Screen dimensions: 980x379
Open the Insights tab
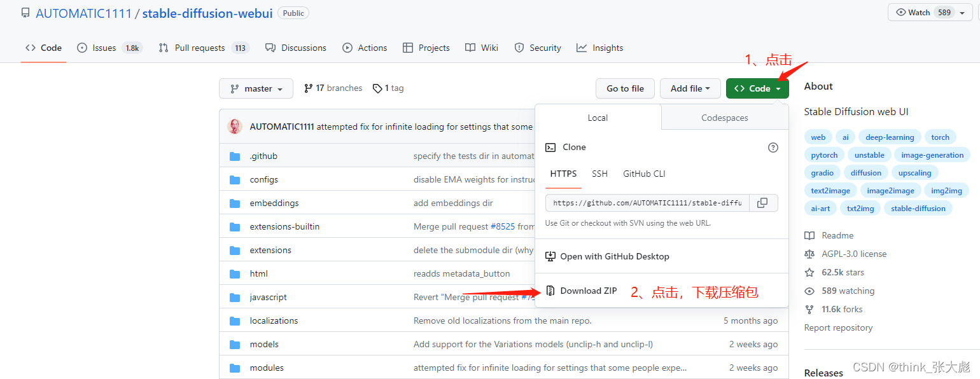coord(599,48)
